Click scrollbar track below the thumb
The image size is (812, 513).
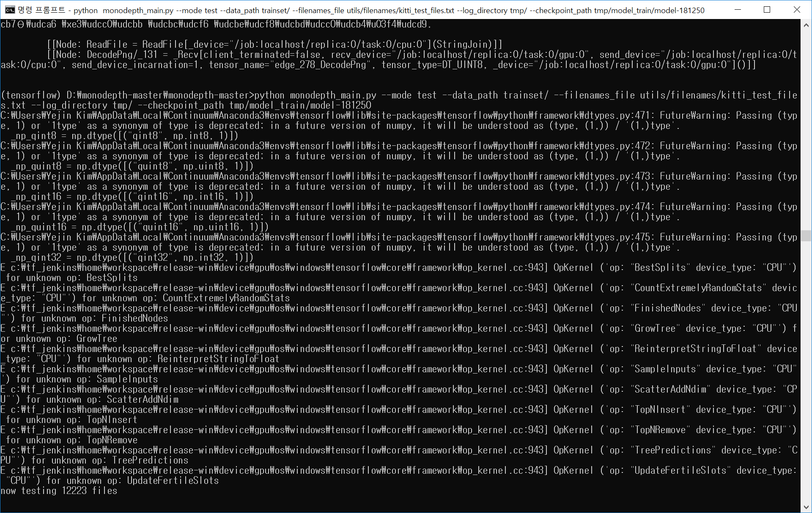[x=806, y=372]
